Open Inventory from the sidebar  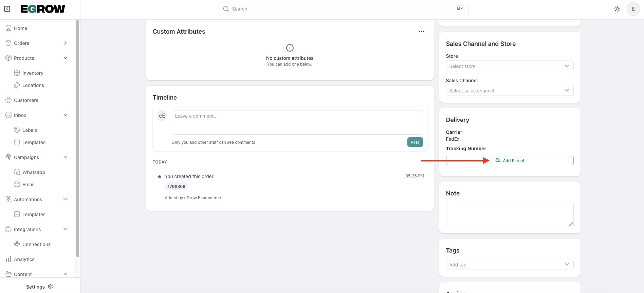pyautogui.click(x=33, y=73)
